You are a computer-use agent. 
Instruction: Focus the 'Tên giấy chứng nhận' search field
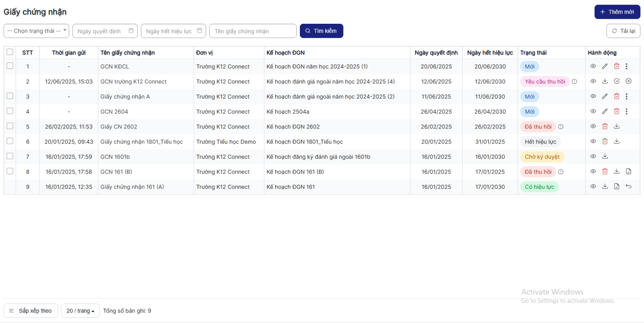252,31
